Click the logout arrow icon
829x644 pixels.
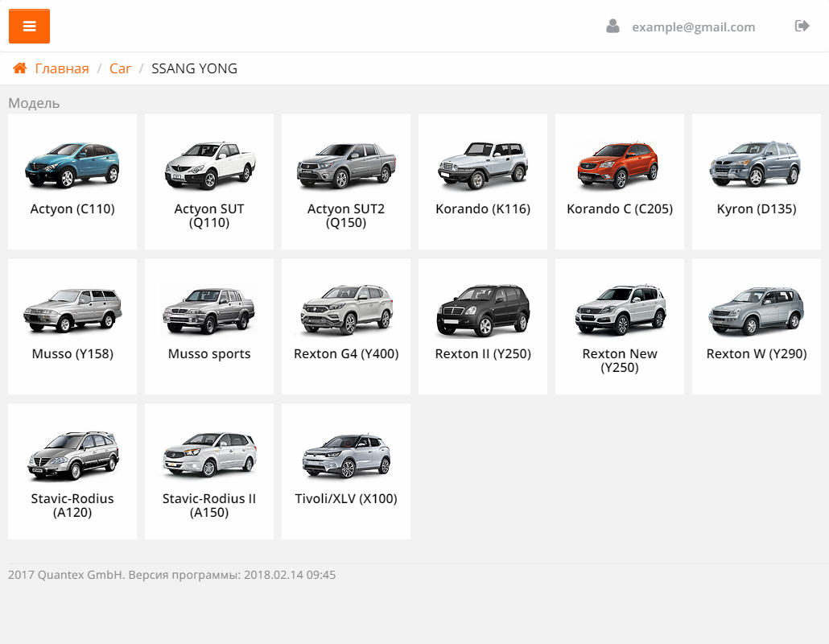802,27
